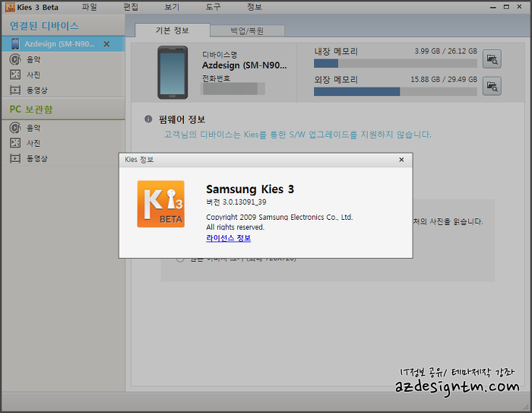The height and width of the screenshot is (413, 532).
Task: Click the firmware upgrade unsupported notice text
Action: 298,135
